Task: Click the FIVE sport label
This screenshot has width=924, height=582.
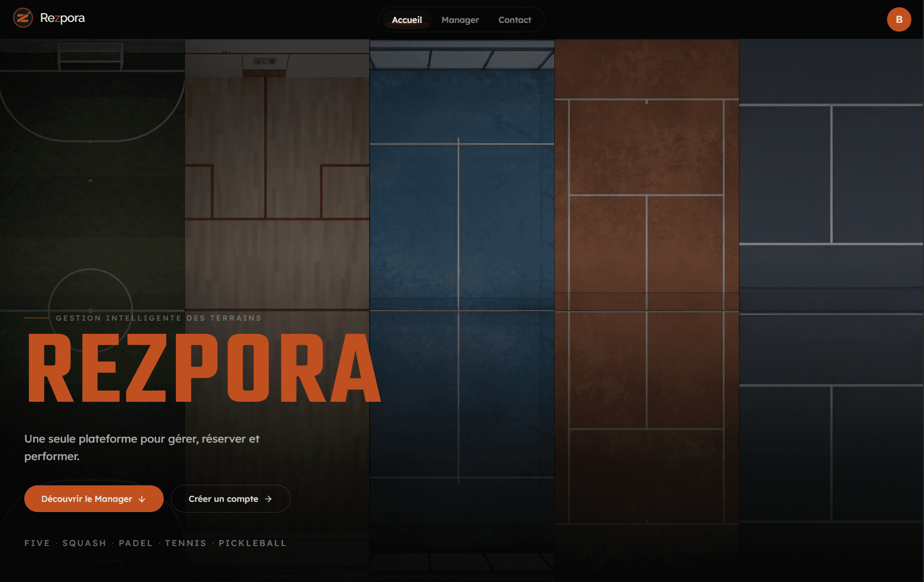Action: click(37, 543)
